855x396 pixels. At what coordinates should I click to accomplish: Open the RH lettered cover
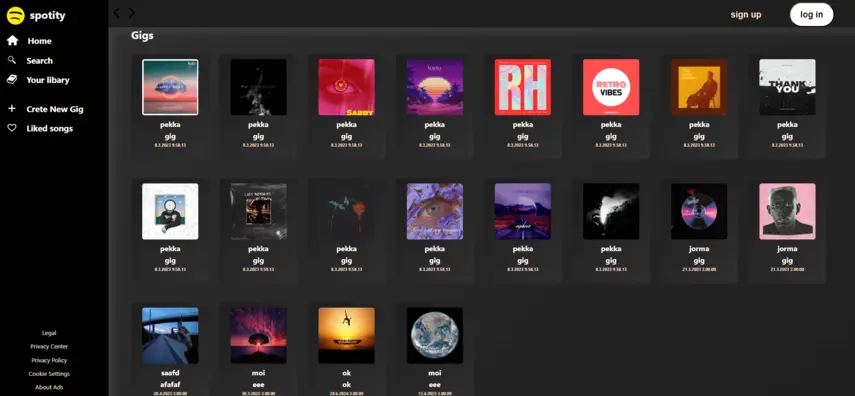tap(522, 87)
